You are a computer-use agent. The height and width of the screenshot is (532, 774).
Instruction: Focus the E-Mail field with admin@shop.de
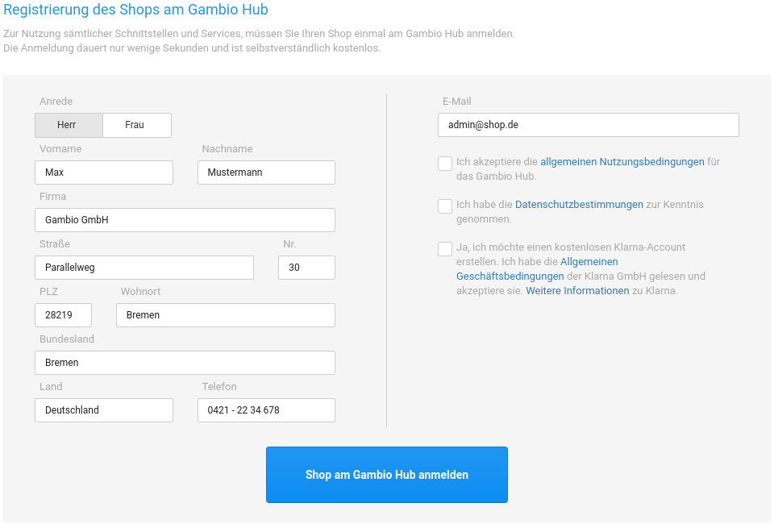pos(589,125)
